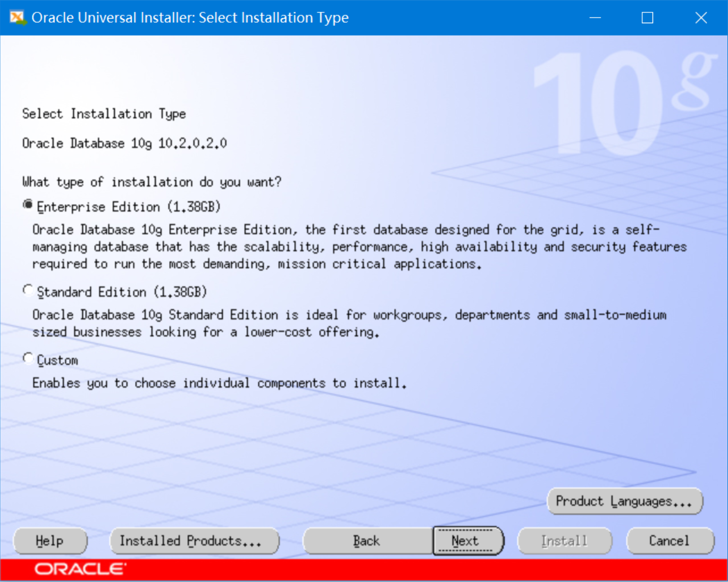Click the greyed-out Install button
The image size is (728, 582).
coord(564,541)
